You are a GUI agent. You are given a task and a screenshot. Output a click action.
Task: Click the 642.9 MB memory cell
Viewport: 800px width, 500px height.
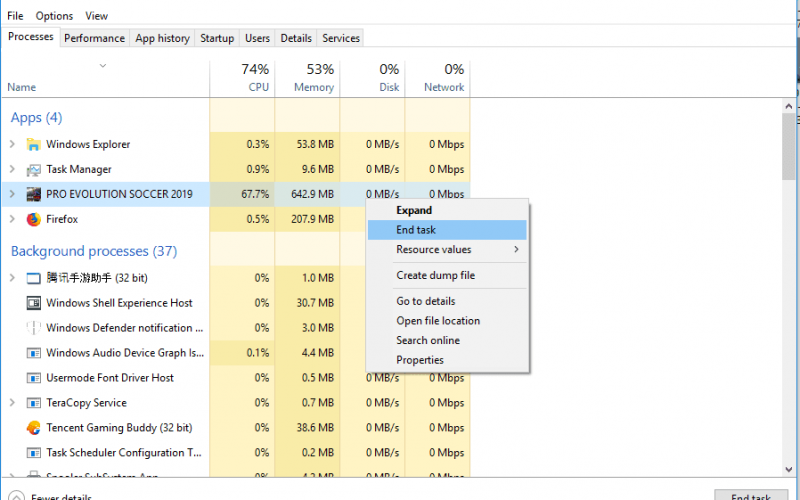tap(308, 194)
